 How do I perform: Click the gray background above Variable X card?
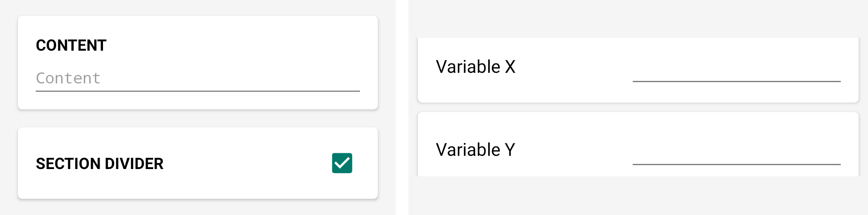tap(638, 19)
